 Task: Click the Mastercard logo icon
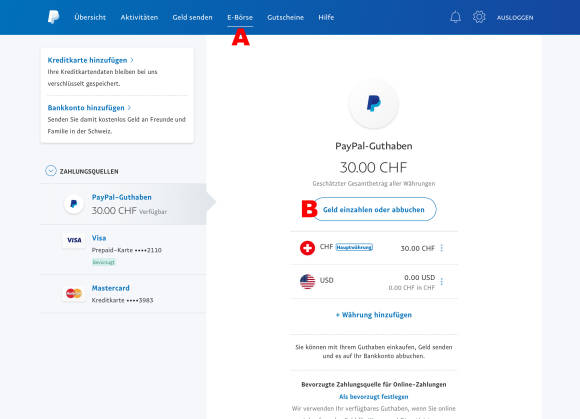point(74,293)
